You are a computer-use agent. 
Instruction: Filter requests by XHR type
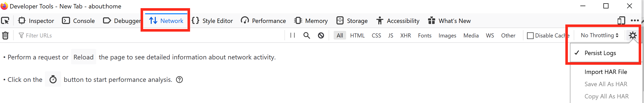(405, 35)
